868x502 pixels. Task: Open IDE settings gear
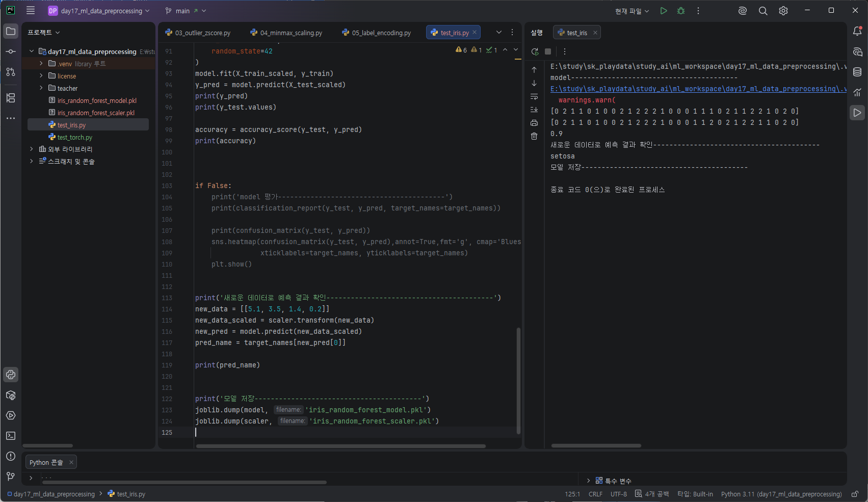point(783,11)
